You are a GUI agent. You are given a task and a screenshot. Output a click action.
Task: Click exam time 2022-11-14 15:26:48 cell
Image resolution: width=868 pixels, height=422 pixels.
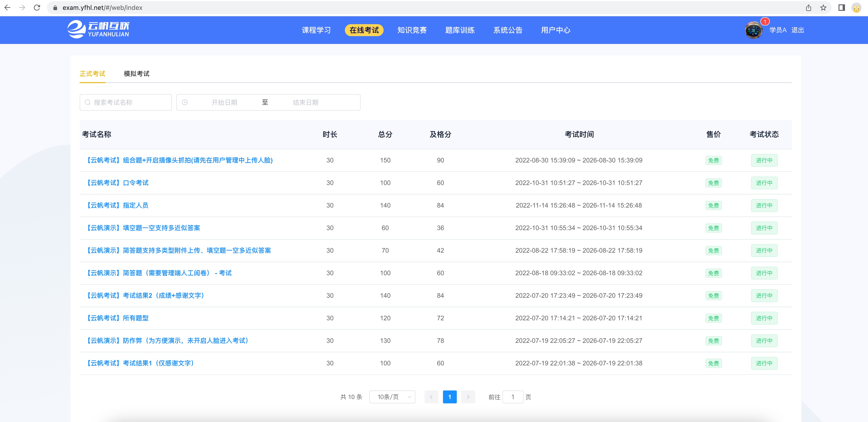pos(579,205)
